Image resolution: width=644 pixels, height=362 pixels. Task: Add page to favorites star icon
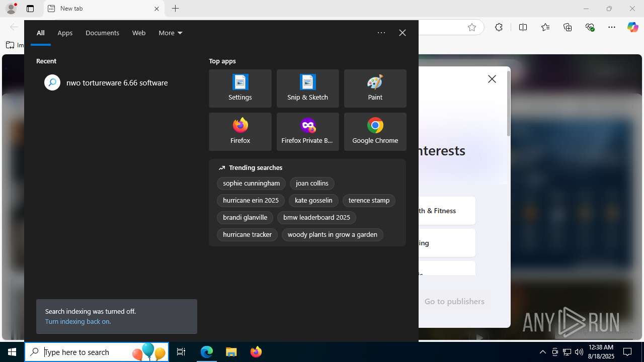point(472,28)
